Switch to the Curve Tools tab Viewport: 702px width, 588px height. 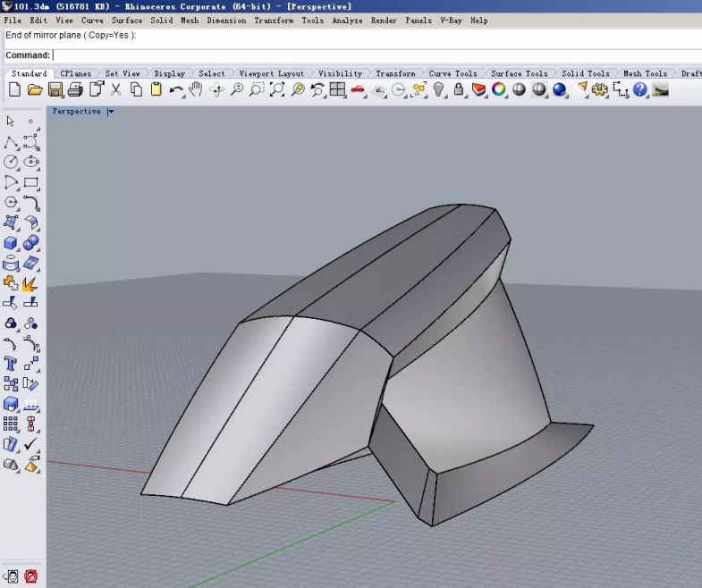point(452,73)
